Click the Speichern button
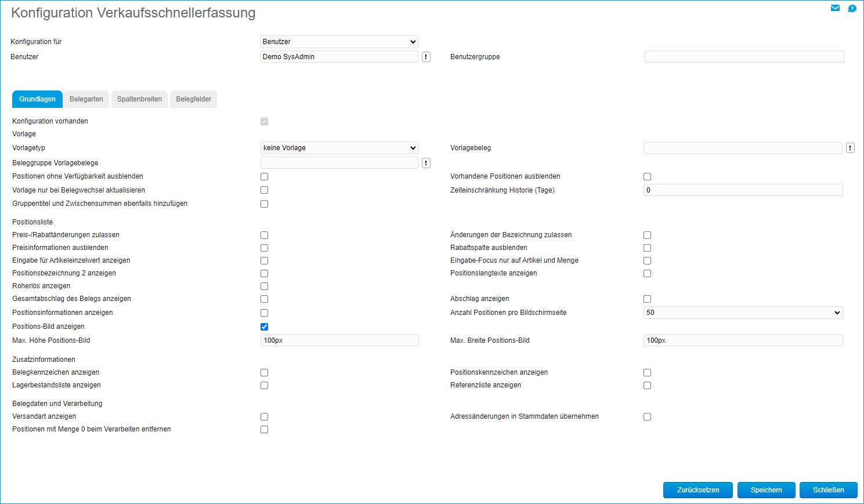This screenshot has height=504, width=864. pos(766,490)
